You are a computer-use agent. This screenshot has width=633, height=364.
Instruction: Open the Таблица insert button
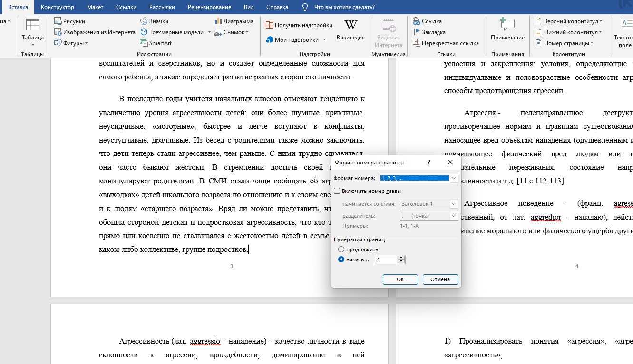(x=32, y=32)
